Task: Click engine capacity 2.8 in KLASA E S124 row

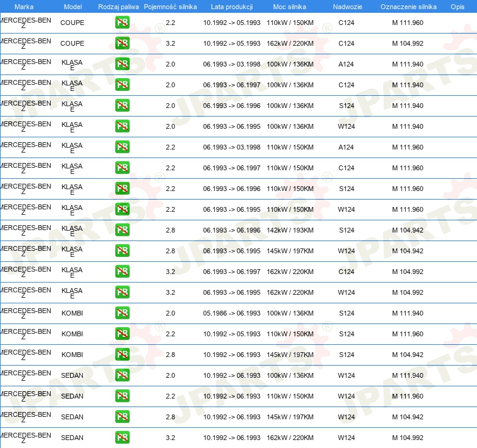Action: 170,230
